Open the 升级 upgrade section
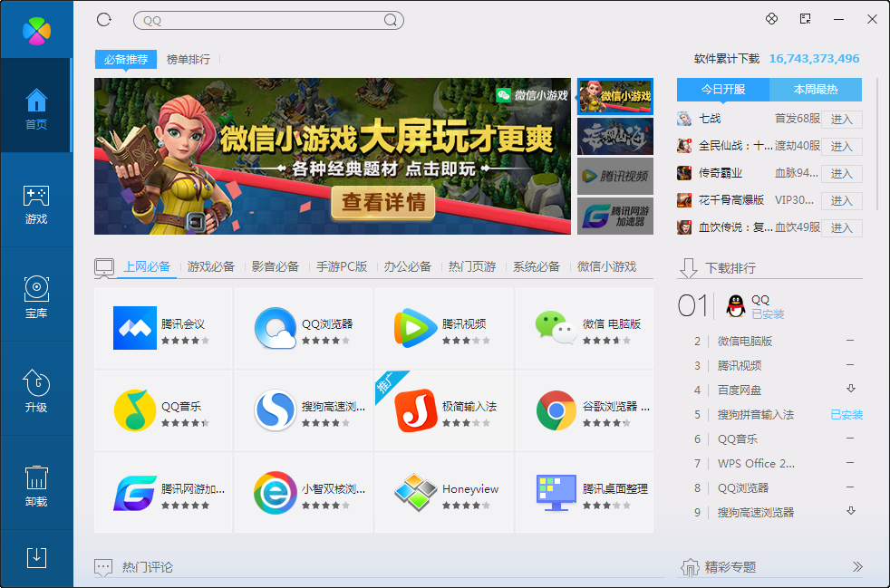 click(x=36, y=388)
